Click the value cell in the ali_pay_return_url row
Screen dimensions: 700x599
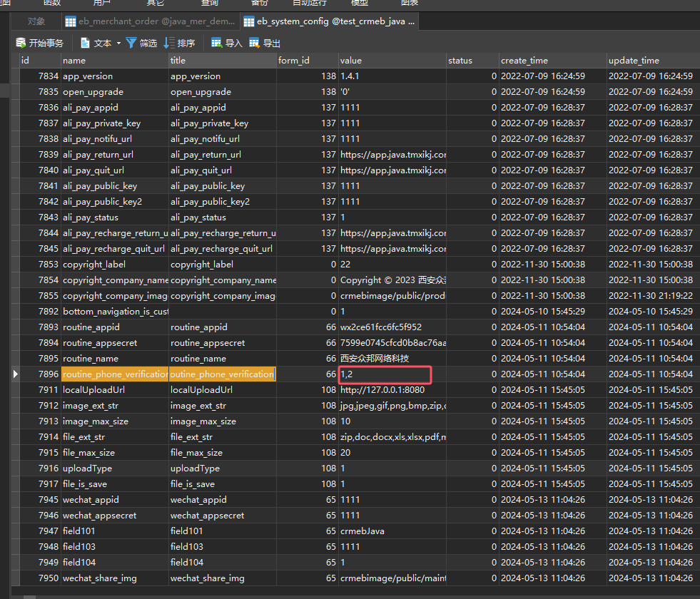click(392, 154)
